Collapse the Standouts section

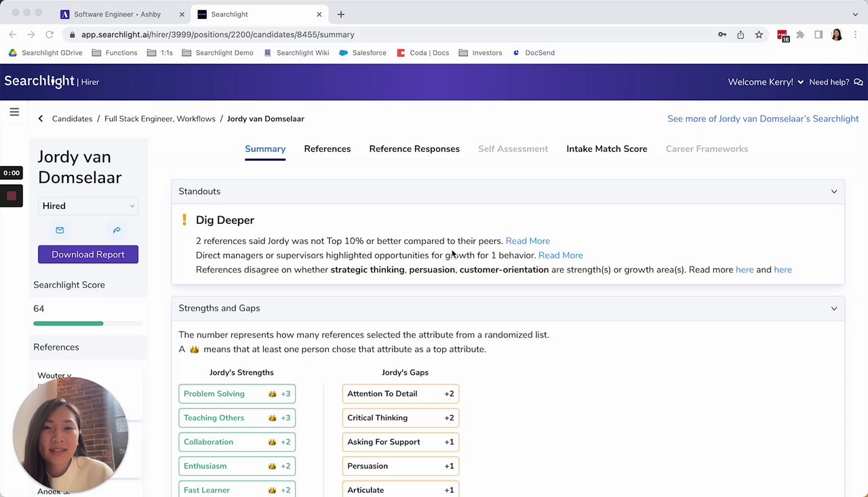(834, 191)
